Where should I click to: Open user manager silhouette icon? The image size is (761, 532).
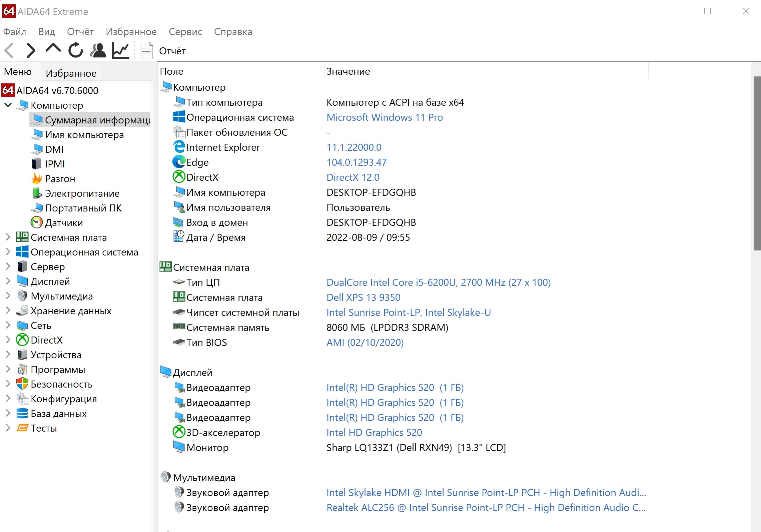tap(98, 50)
